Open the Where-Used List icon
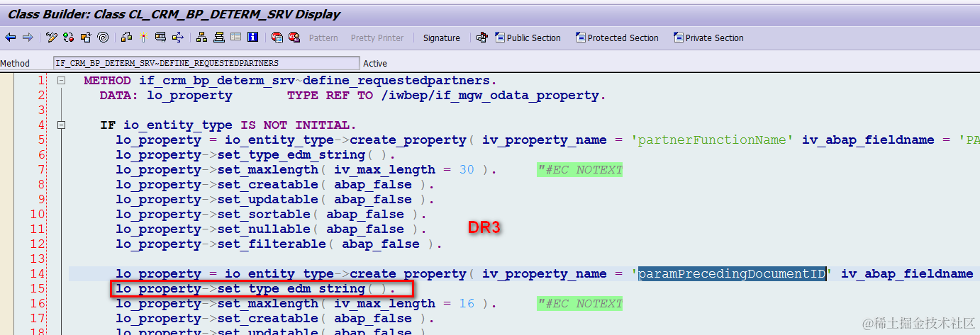Viewport: 980px width, 335px height. coord(178,38)
